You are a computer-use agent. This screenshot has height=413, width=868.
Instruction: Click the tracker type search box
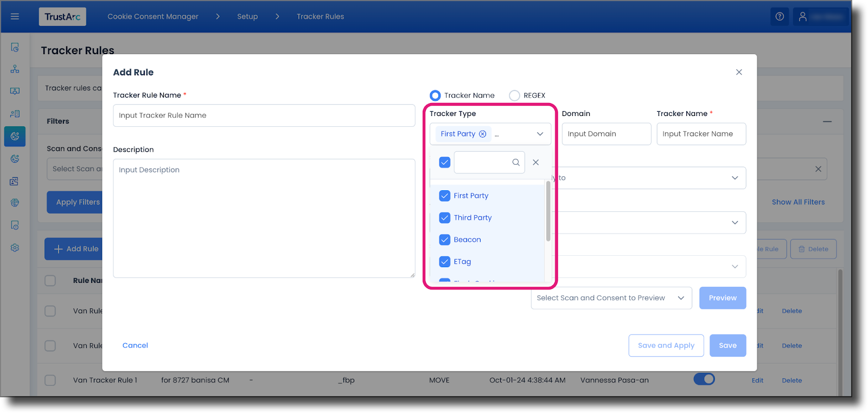coord(489,162)
